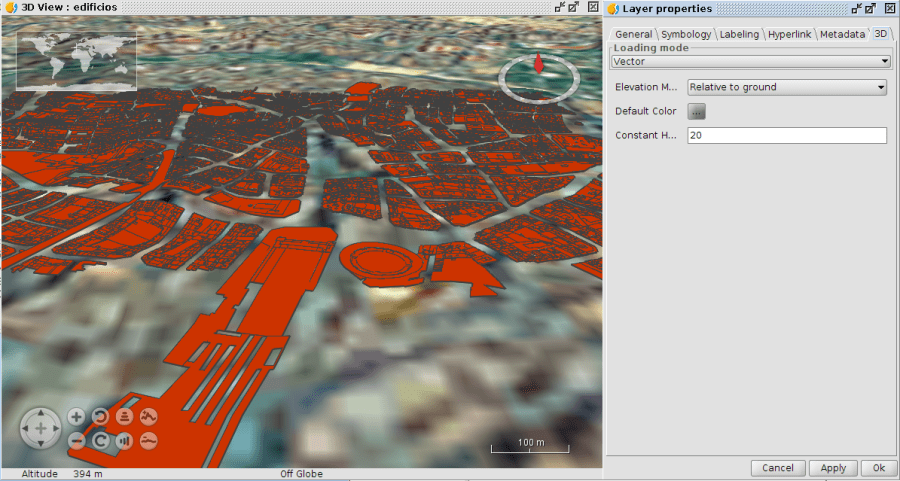Screen dimensions: 900x481
Task: Click the Constant Height input field
Action: pos(787,135)
